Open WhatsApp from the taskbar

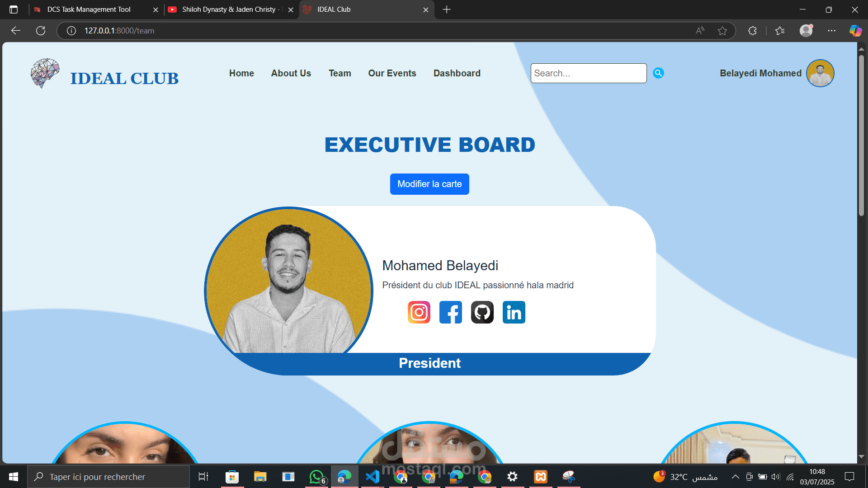point(316,477)
